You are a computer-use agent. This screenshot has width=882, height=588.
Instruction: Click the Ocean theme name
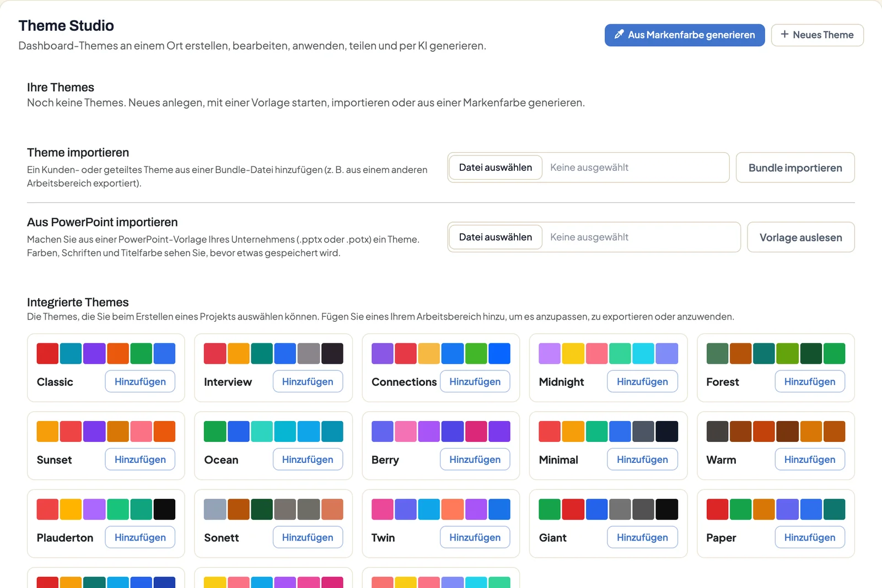(x=221, y=460)
